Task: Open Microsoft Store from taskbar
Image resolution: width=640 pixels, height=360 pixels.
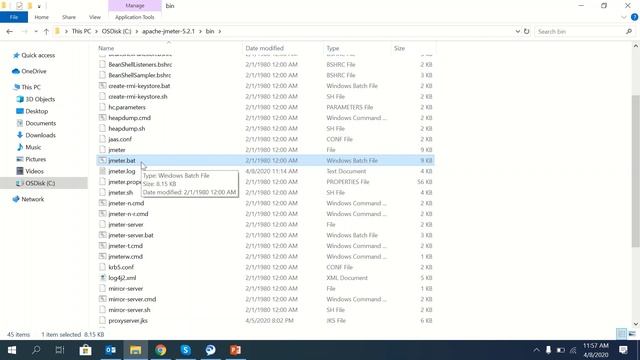Action: 85,350
